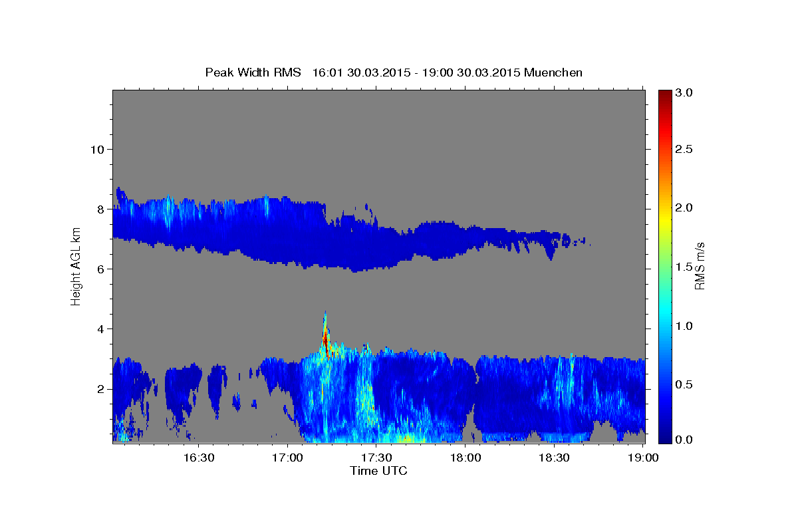798x532 pixels.
Task: Click the colorbar value 1.5
Action: click(684, 267)
